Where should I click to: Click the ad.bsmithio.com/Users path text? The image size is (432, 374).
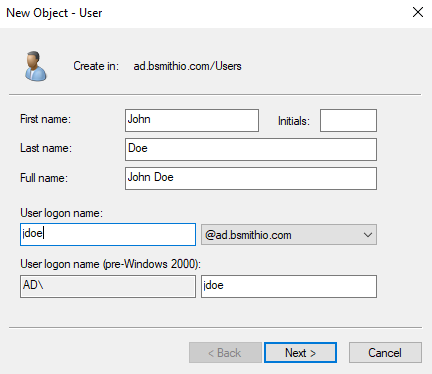click(187, 66)
